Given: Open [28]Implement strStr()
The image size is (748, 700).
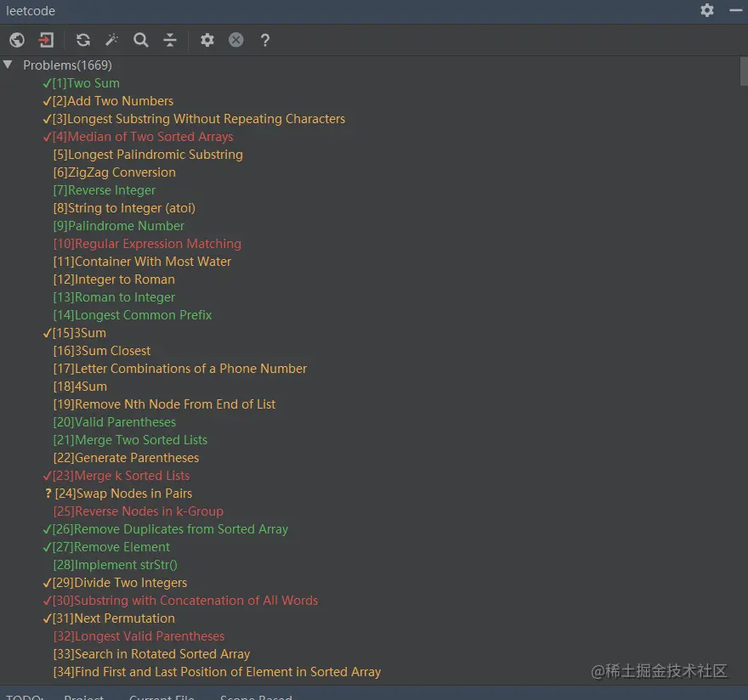Looking at the screenshot, I should click(x=116, y=565).
